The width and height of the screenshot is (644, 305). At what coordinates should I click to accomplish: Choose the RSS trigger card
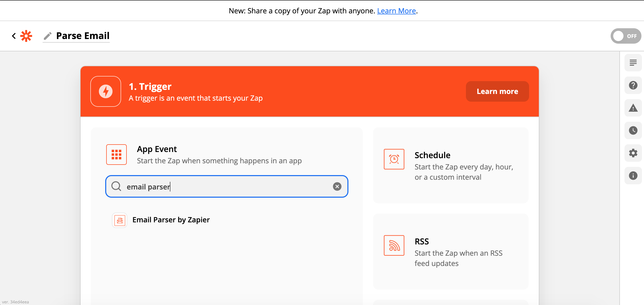[451, 252]
